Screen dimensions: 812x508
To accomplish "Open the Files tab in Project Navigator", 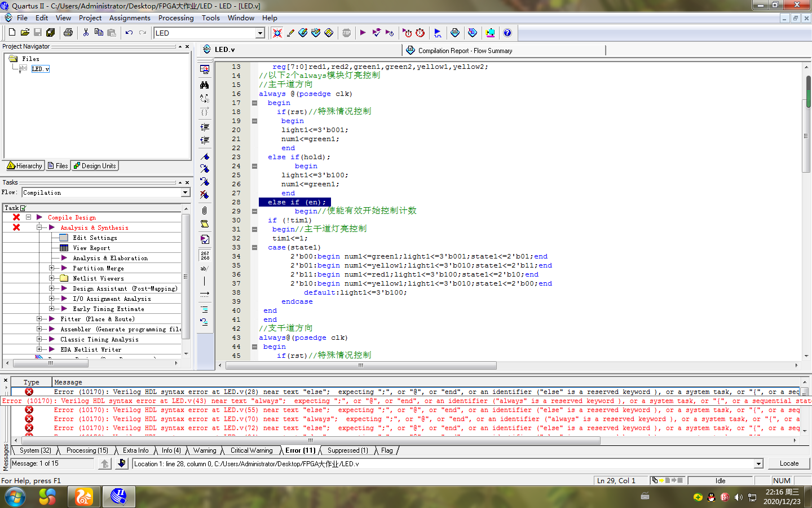I will (58, 166).
